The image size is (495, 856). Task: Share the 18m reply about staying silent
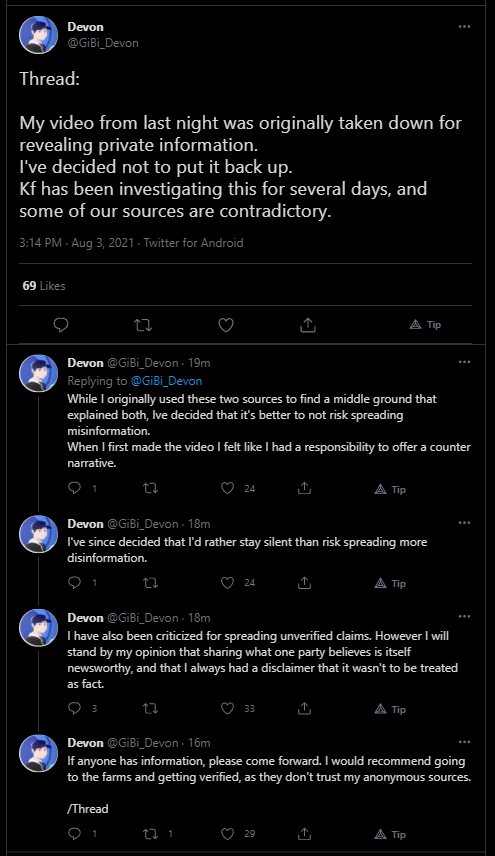coord(305,583)
